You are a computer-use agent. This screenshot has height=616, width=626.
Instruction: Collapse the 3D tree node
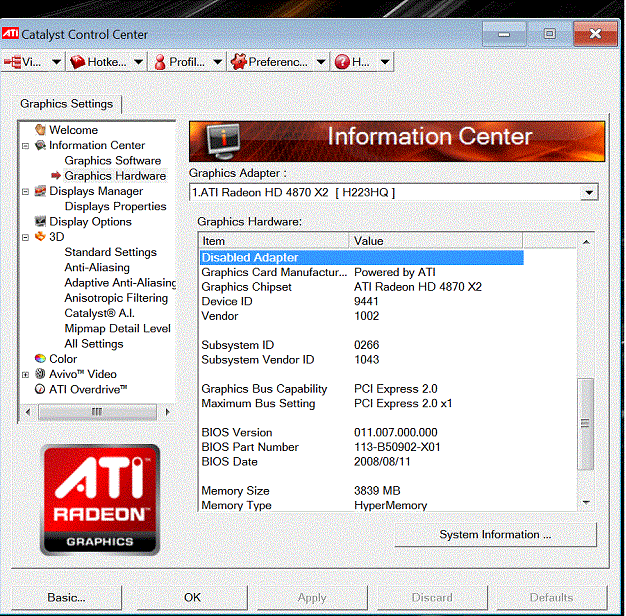pos(26,237)
